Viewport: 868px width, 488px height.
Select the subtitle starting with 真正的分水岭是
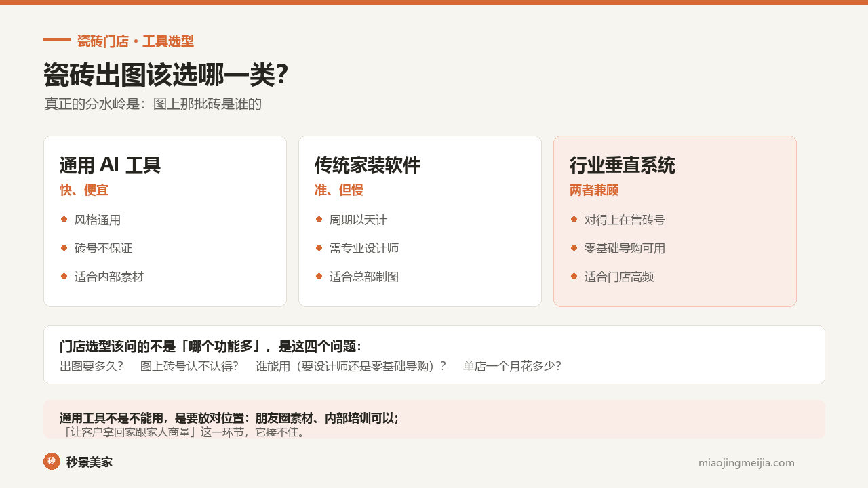153,104
